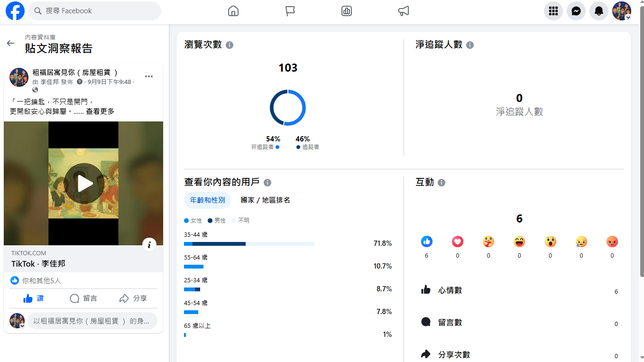The height and width of the screenshot is (362, 644).
Task: Expand post text with 查看更多
Action: tap(100, 111)
